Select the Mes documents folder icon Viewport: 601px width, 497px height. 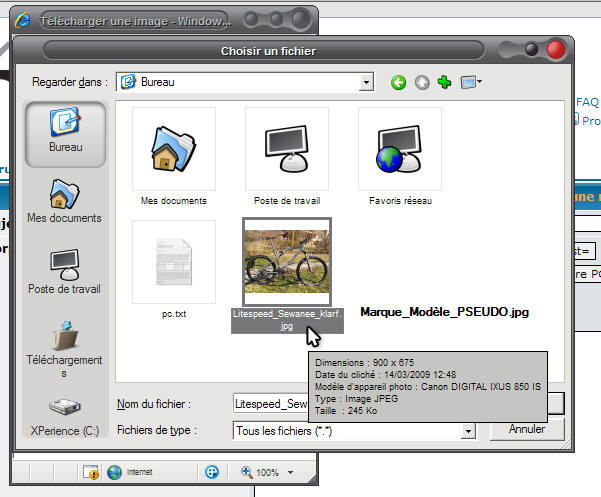pyautogui.click(x=173, y=152)
